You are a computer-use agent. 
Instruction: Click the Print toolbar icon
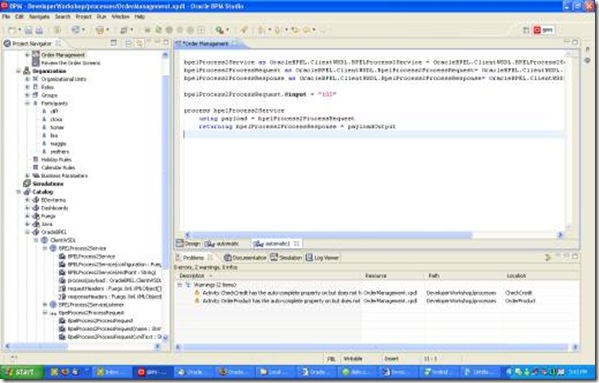39,30
